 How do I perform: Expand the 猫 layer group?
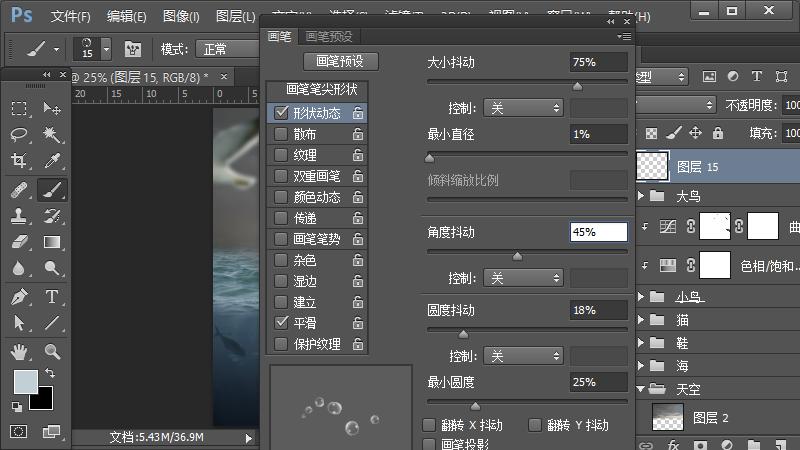(641, 319)
